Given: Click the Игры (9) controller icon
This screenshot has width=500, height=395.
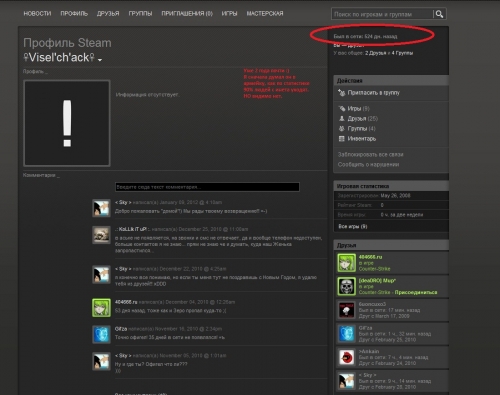Looking at the screenshot, I should click(342, 108).
